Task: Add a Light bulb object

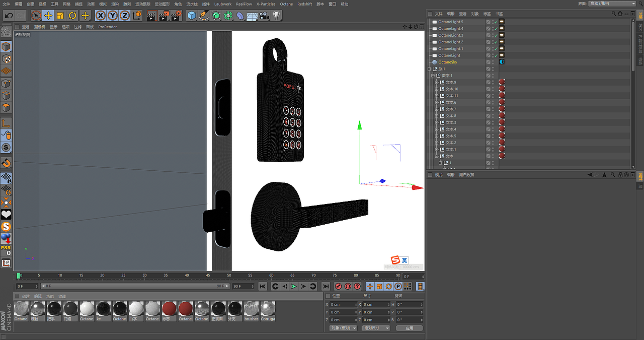Action: pos(276,16)
